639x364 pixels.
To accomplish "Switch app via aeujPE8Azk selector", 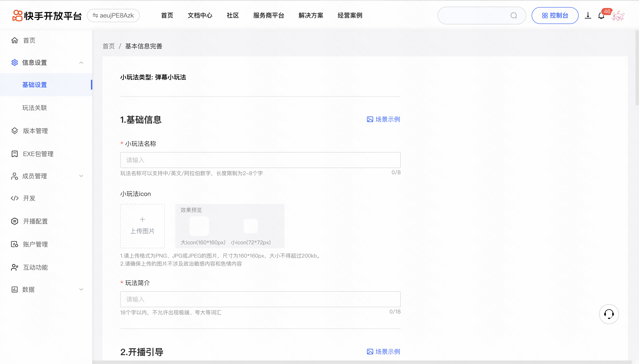I will pos(113,16).
